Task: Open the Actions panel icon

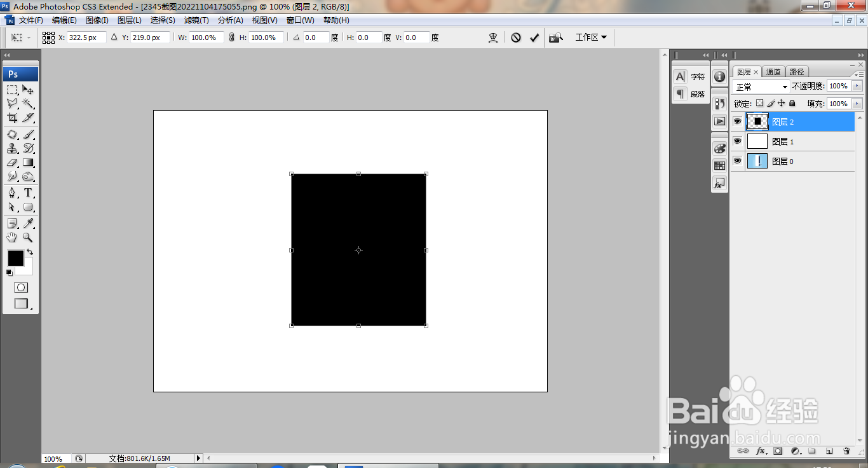Action: [x=719, y=121]
